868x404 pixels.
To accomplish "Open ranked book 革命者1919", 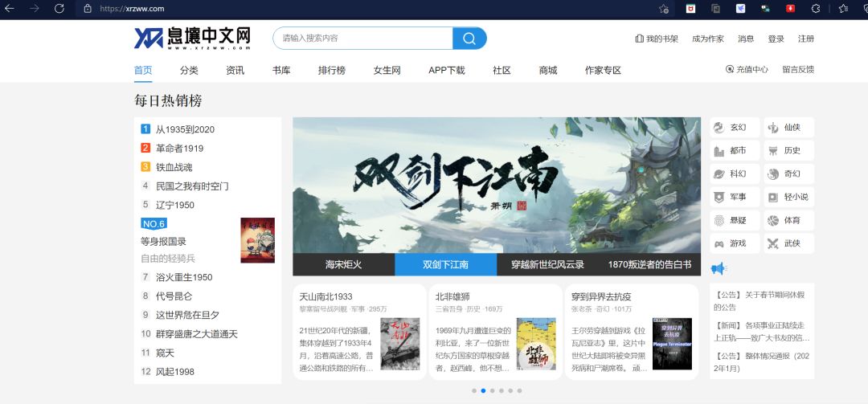I will 179,149.
